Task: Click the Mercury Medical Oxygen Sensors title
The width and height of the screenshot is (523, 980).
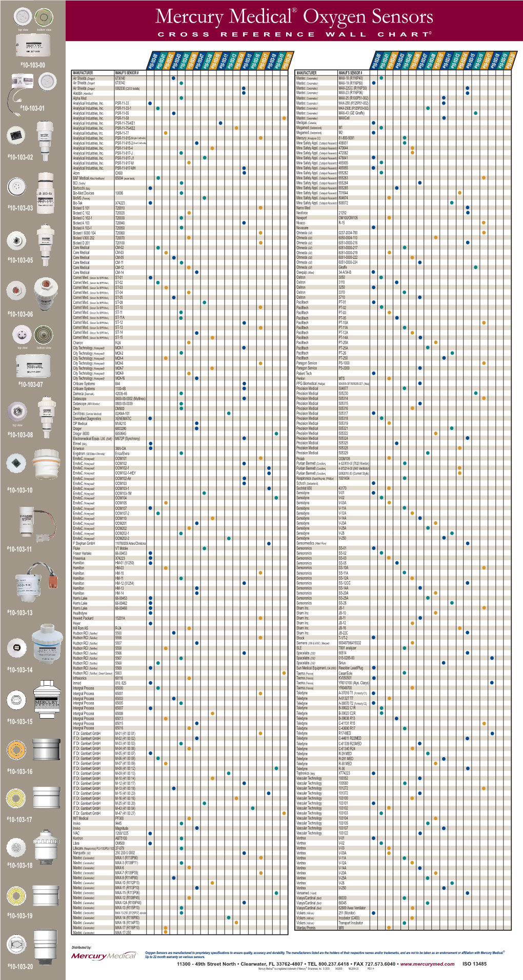Action: pos(294,16)
